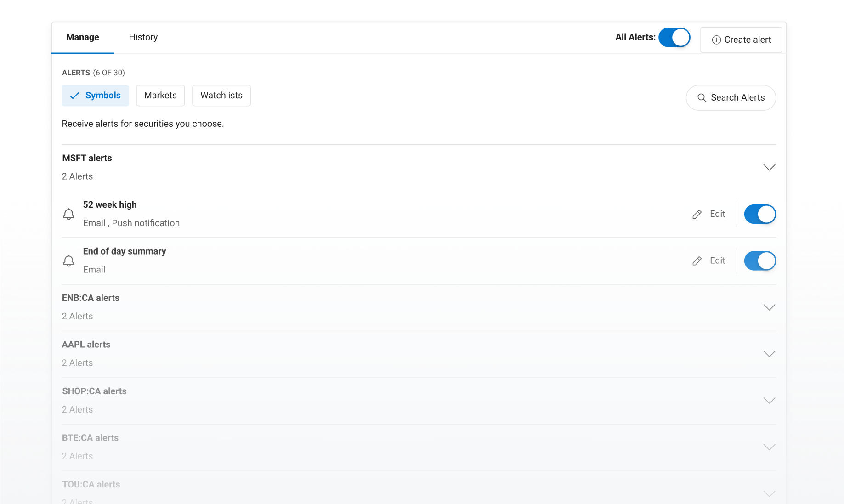Click the 'ALERTS (6 OF 30)' label
This screenshot has height=504, width=844.
(x=93, y=73)
